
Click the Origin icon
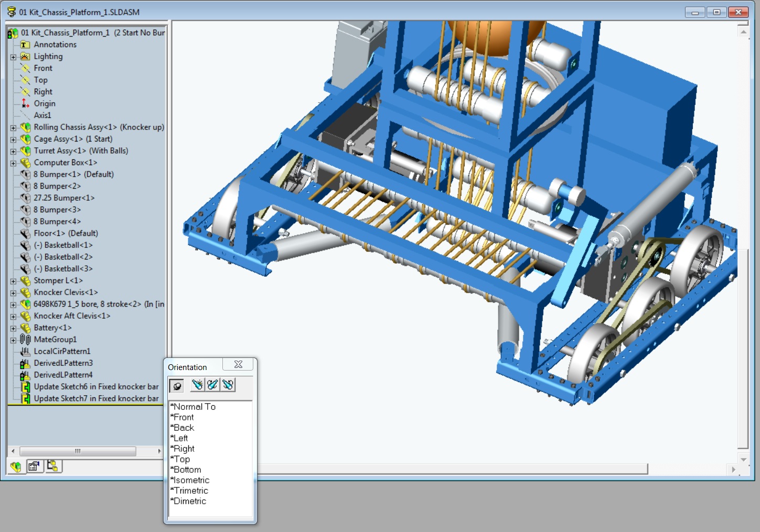(x=25, y=104)
